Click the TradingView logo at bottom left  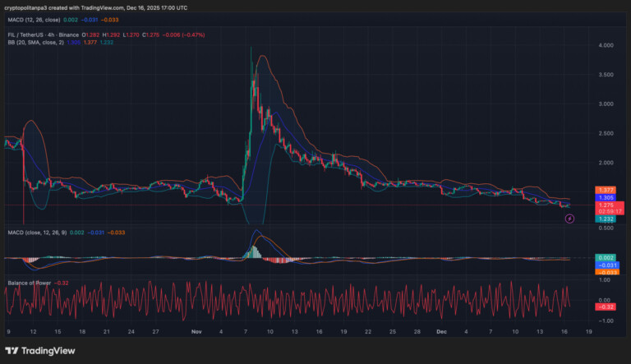coord(39,348)
